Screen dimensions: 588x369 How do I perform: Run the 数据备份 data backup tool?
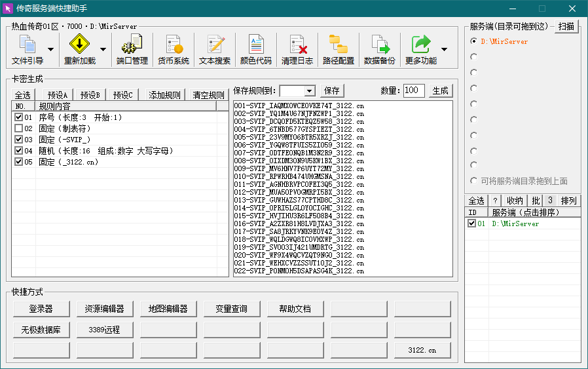pos(380,50)
